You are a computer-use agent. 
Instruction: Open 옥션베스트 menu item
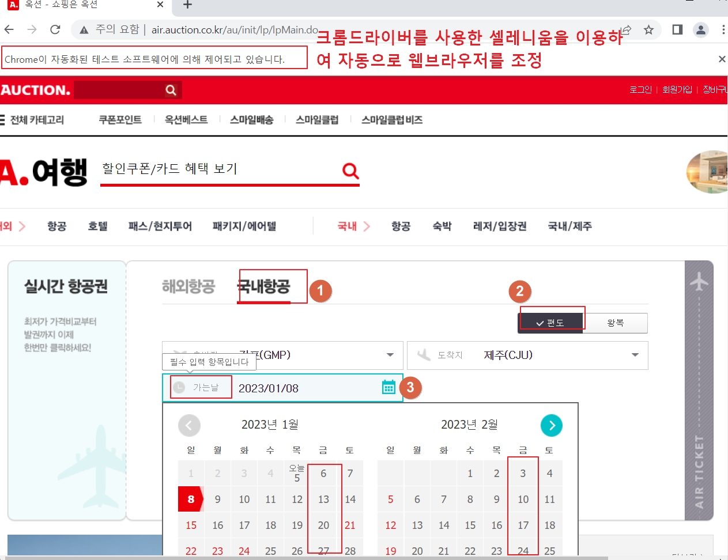186,120
